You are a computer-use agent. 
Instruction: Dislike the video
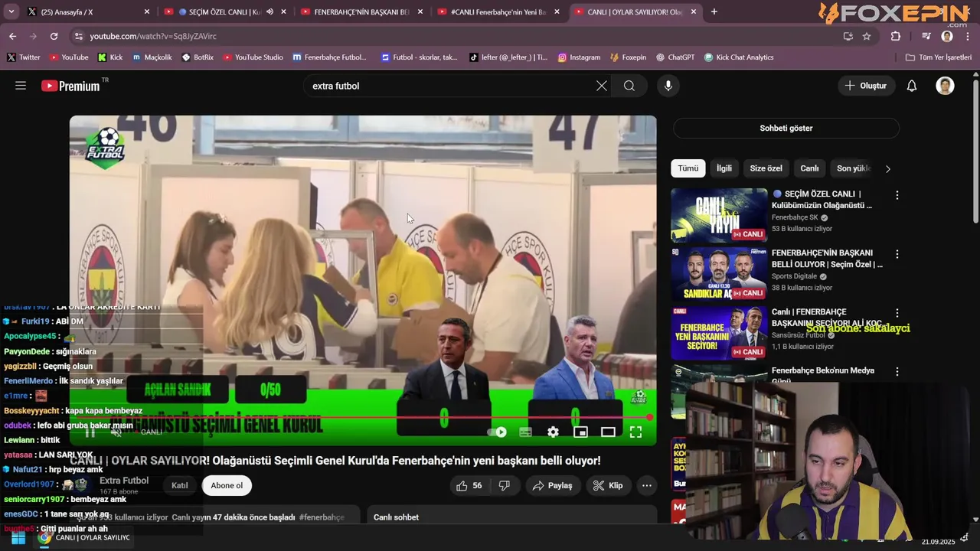[x=505, y=485]
